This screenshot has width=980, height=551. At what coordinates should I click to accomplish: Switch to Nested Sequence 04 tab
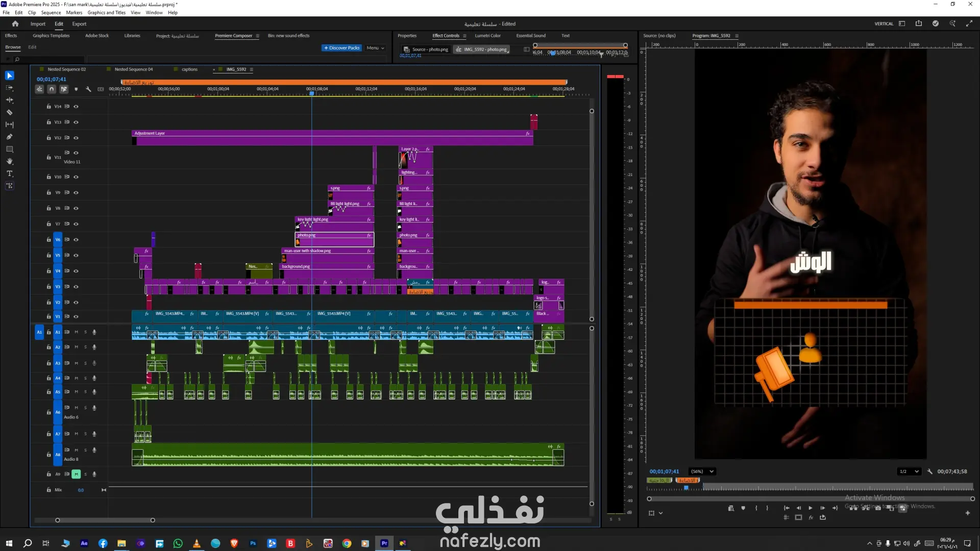point(133,69)
